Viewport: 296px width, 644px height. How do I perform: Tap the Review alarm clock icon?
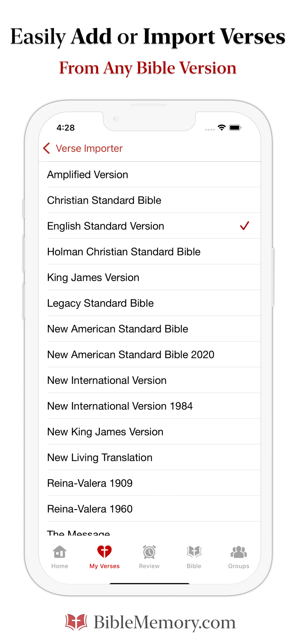[149, 552]
